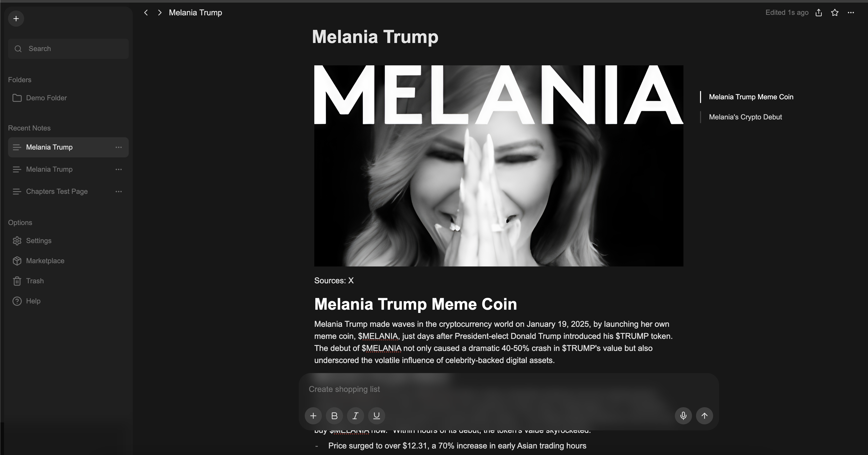
Task: Go back with the left chevron arrow
Action: pos(146,13)
